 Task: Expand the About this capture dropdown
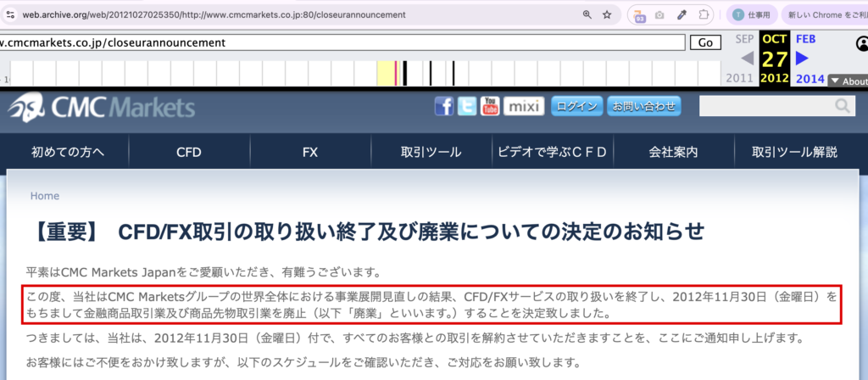click(848, 81)
